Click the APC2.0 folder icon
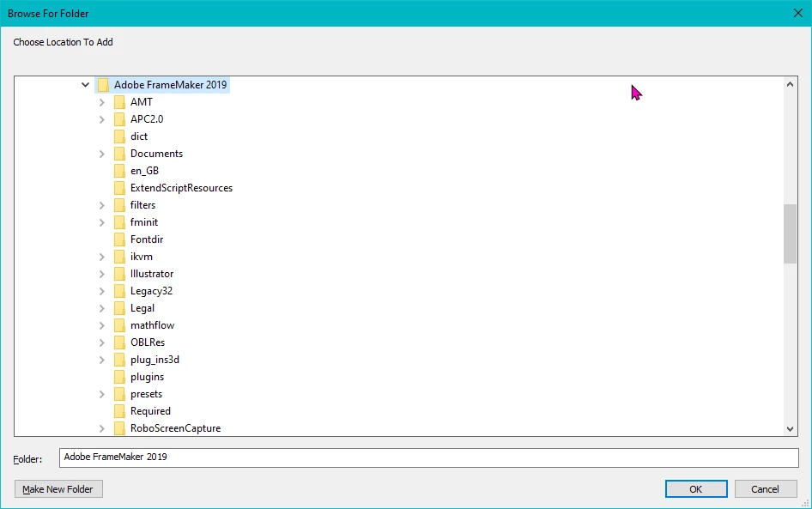The height and width of the screenshot is (509, 812). click(x=119, y=119)
